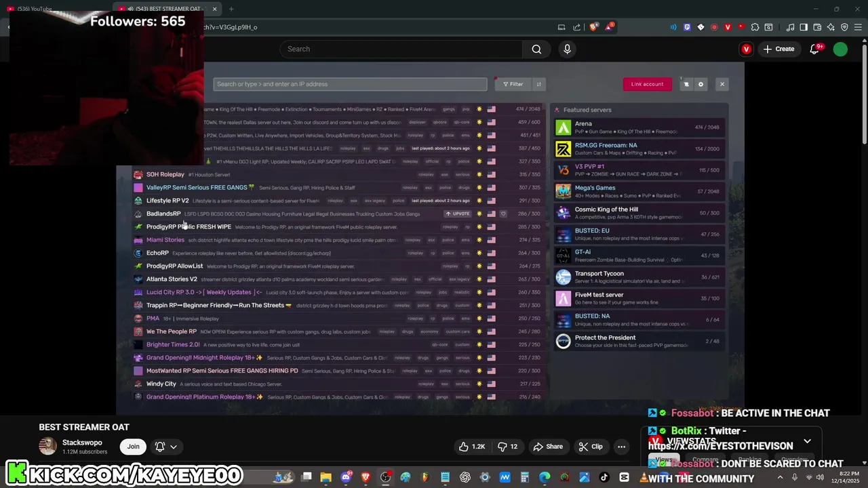Open Stackswopo channel avatar
The image size is (868, 488).
47,446
